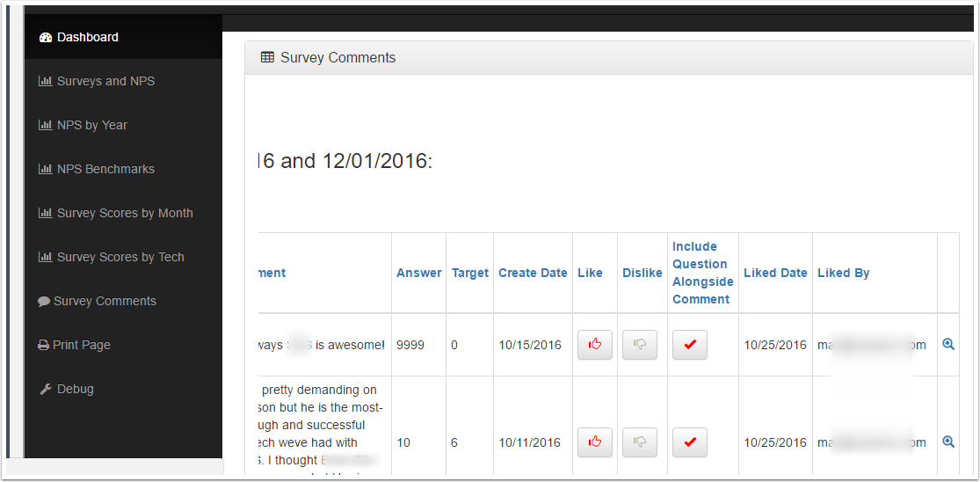The width and height of the screenshot is (980, 482).
Task: Sort table by Answer column
Action: [418, 274]
